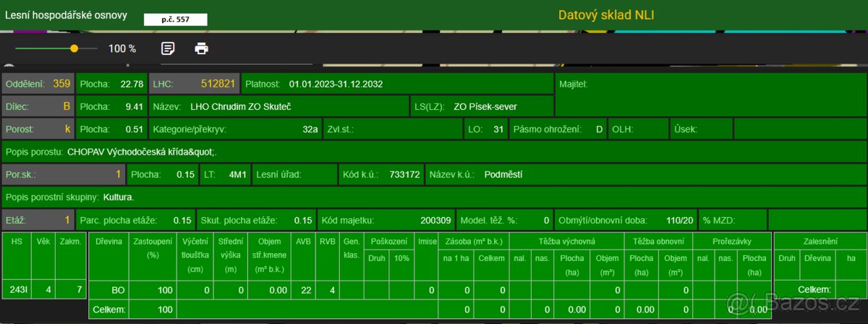Click the Název k.ú. Podměstí field
This screenshot has height=324, width=868.
(x=645, y=175)
